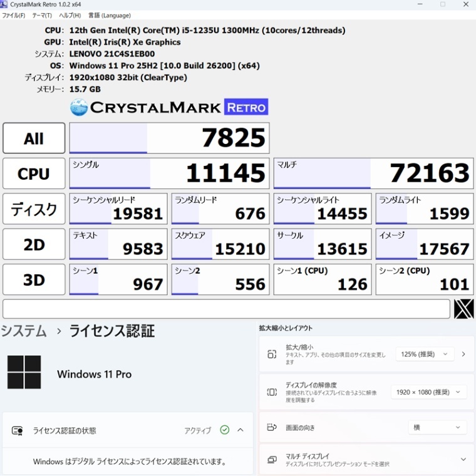The image size is (476, 476).
Task: Expand the マルチ ディスプレイ section
Action: click(463, 459)
